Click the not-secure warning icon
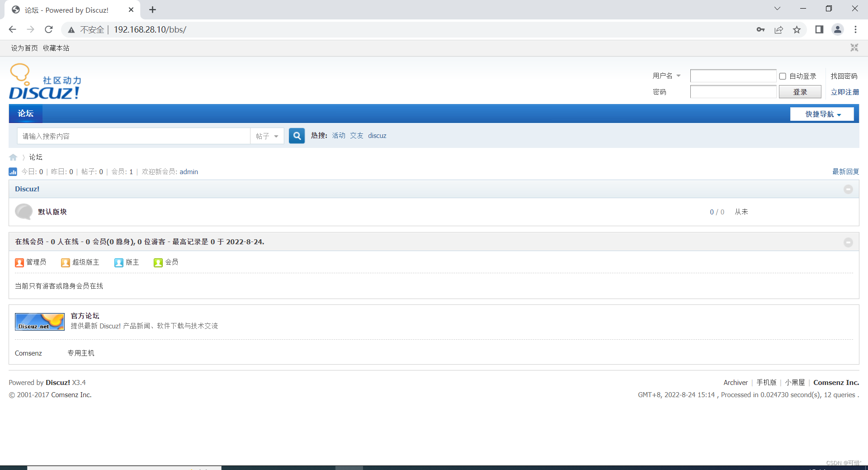 pos(71,30)
